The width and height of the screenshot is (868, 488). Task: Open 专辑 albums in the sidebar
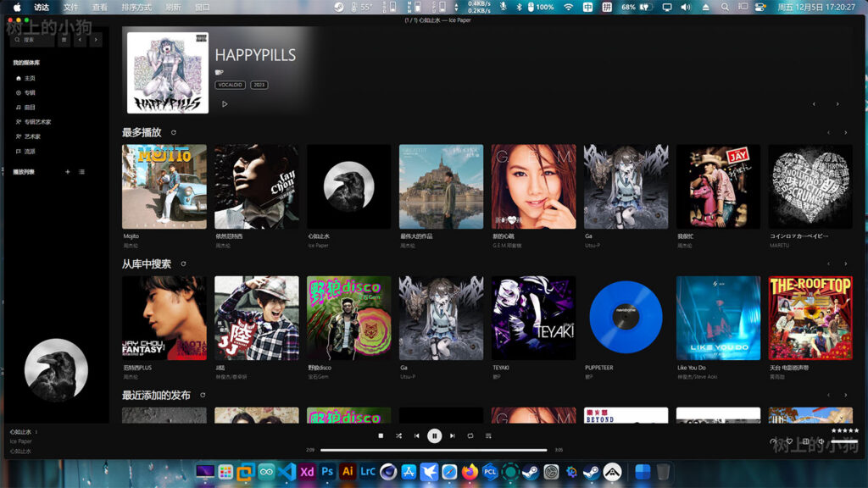[x=29, y=92]
